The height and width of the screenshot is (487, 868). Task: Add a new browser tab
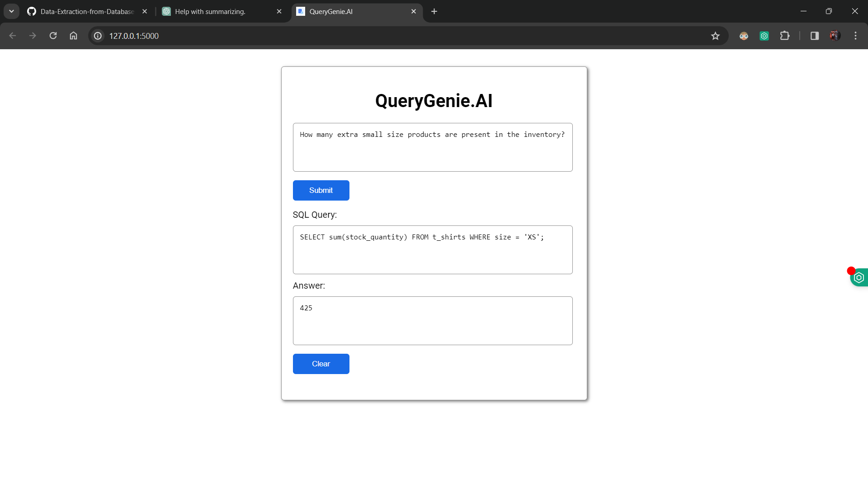[434, 11]
